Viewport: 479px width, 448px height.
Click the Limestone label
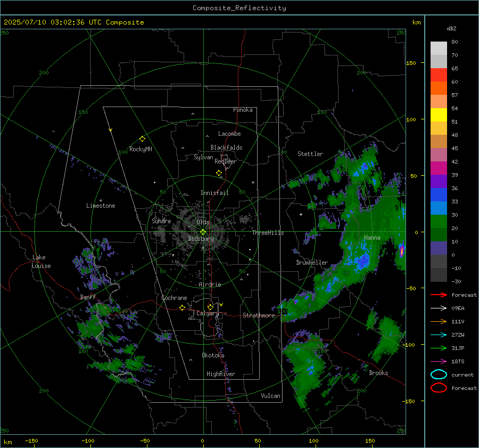pos(101,206)
